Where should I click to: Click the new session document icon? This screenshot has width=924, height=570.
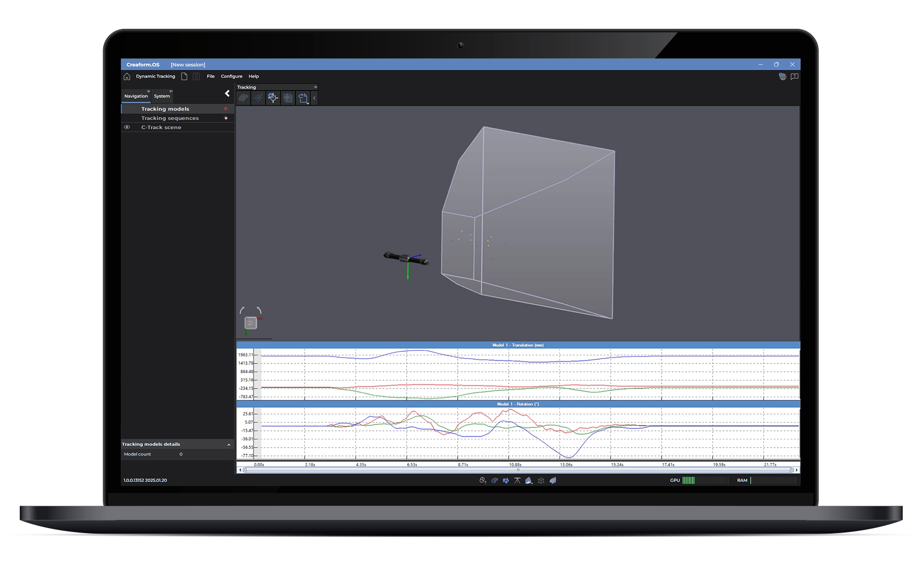click(x=184, y=76)
